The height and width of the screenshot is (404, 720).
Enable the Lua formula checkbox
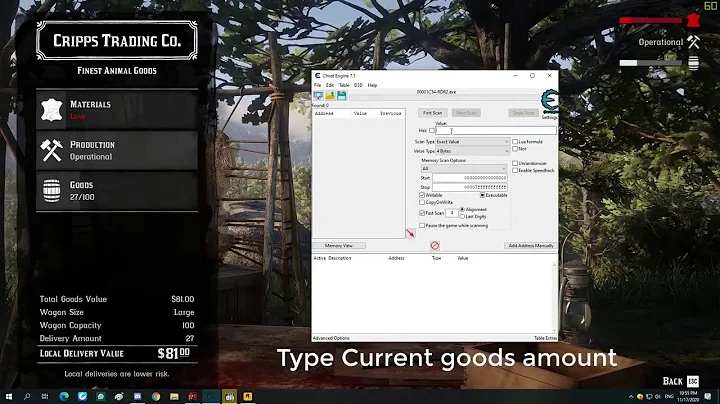pyautogui.click(x=515, y=141)
